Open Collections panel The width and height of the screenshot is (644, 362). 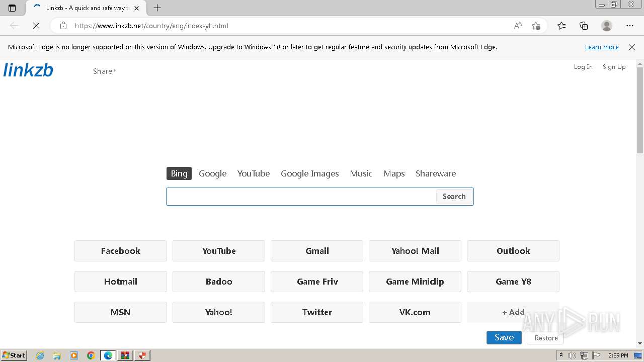(584, 26)
